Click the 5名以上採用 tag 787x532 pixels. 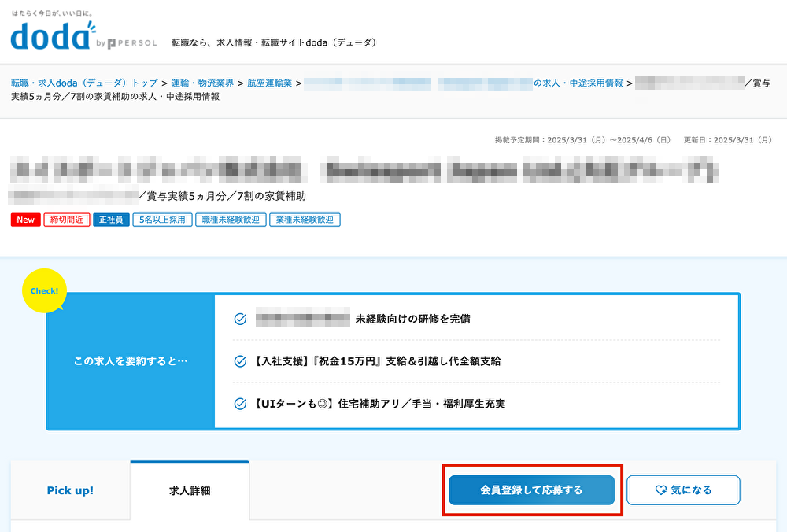(x=162, y=220)
